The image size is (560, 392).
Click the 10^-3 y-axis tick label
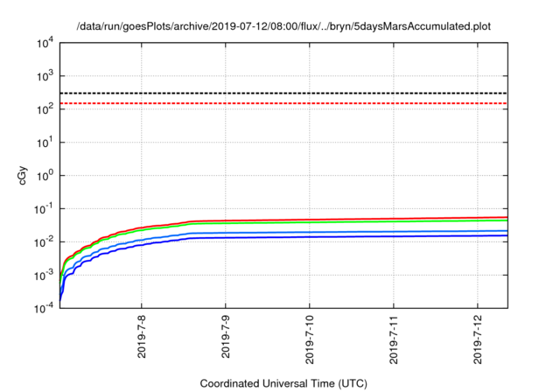(x=44, y=276)
